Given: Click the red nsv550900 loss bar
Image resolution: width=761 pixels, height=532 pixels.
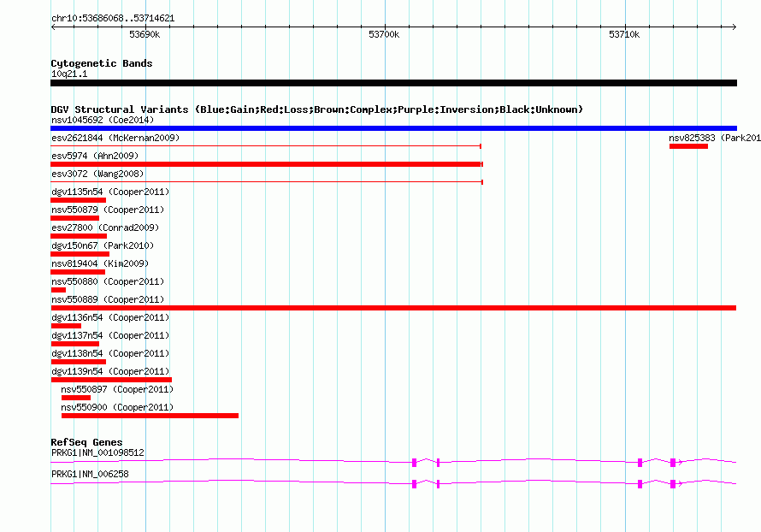Looking at the screenshot, I should (150, 416).
